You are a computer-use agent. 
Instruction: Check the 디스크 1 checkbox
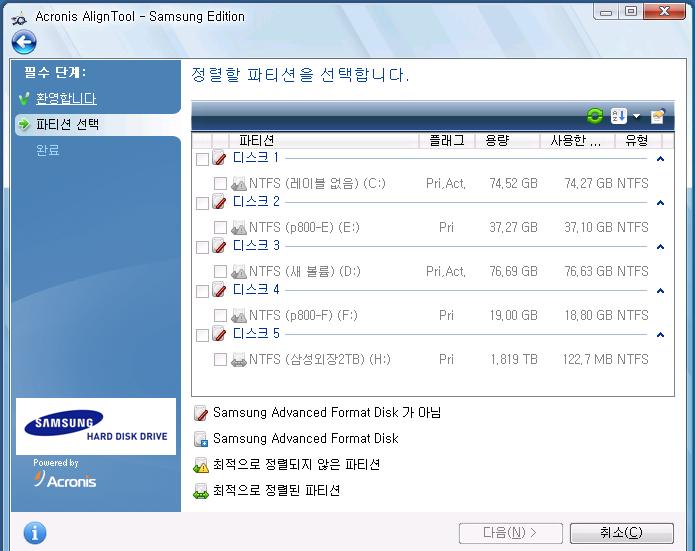click(203, 160)
